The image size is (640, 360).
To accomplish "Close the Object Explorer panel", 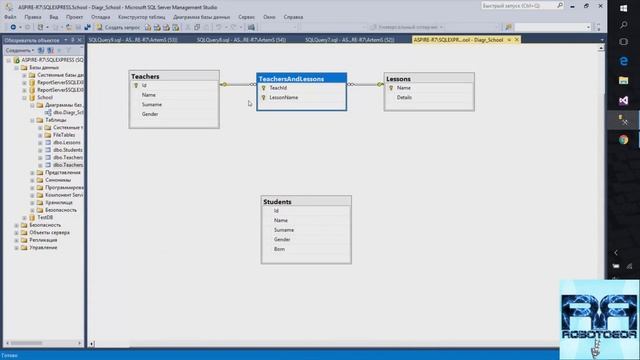I will point(80,40).
